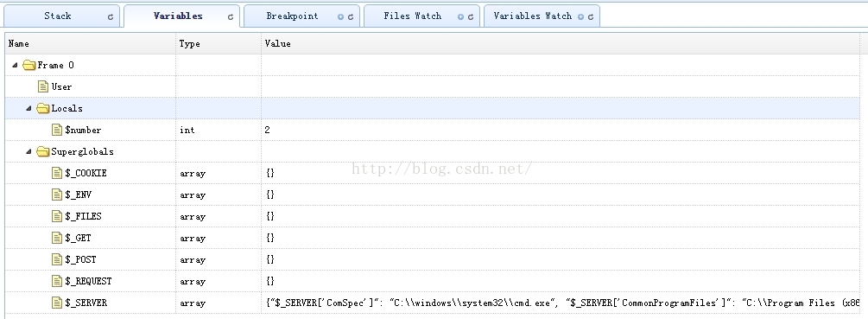Refresh the Stack tab with its reload icon
The width and height of the screenshot is (868, 319).
[111, 16]
